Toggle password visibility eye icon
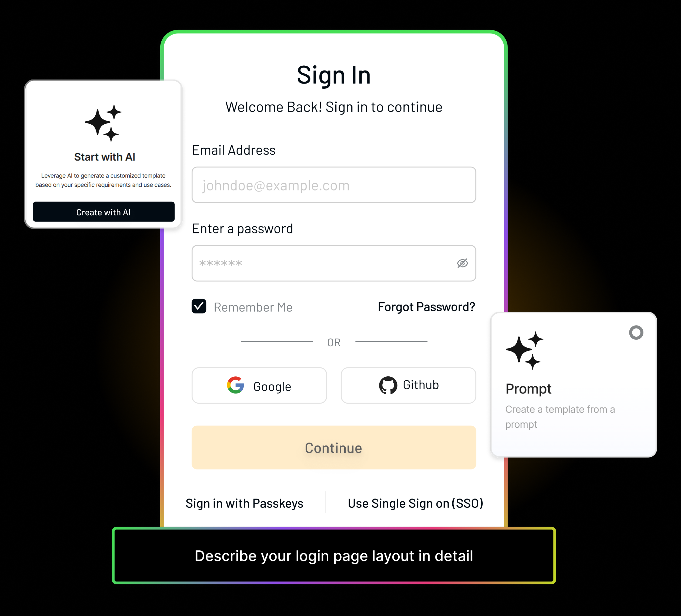The image size is (681, 616). (x=462, y=263)
